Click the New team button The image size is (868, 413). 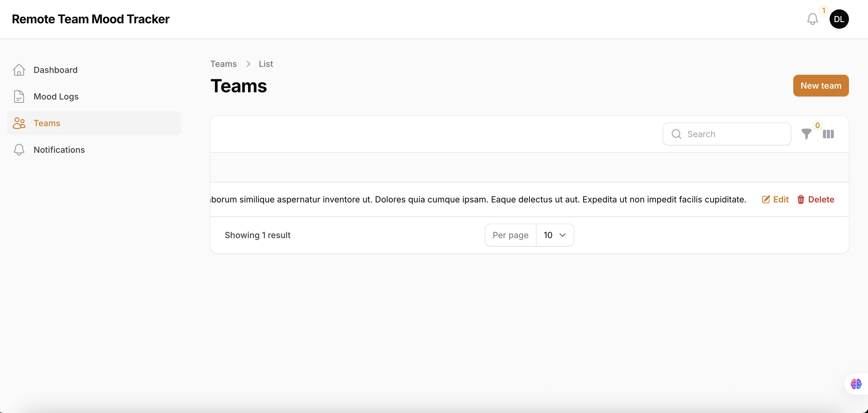821,86
